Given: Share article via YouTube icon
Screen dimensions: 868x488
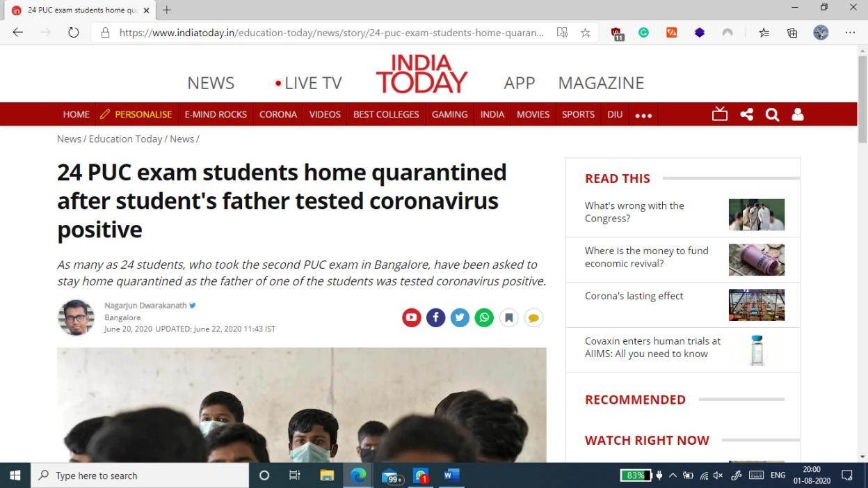Looking at the screenshot, I should click(x=412, y=318).
